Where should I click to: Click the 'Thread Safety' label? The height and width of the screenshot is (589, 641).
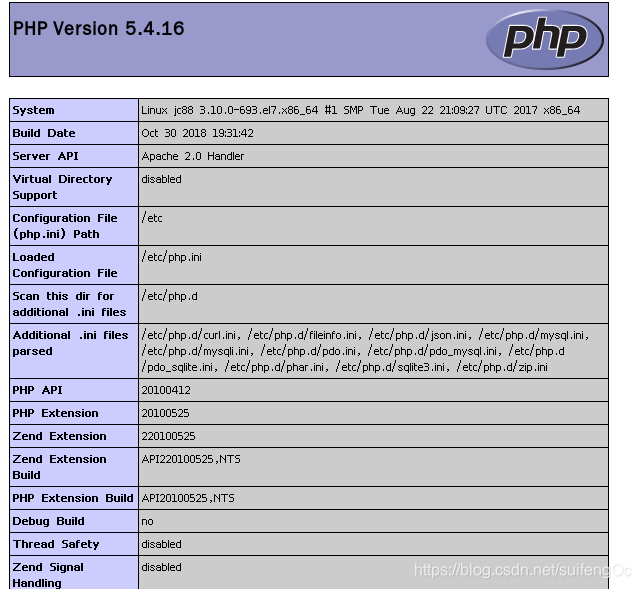[x=56, y=544]
